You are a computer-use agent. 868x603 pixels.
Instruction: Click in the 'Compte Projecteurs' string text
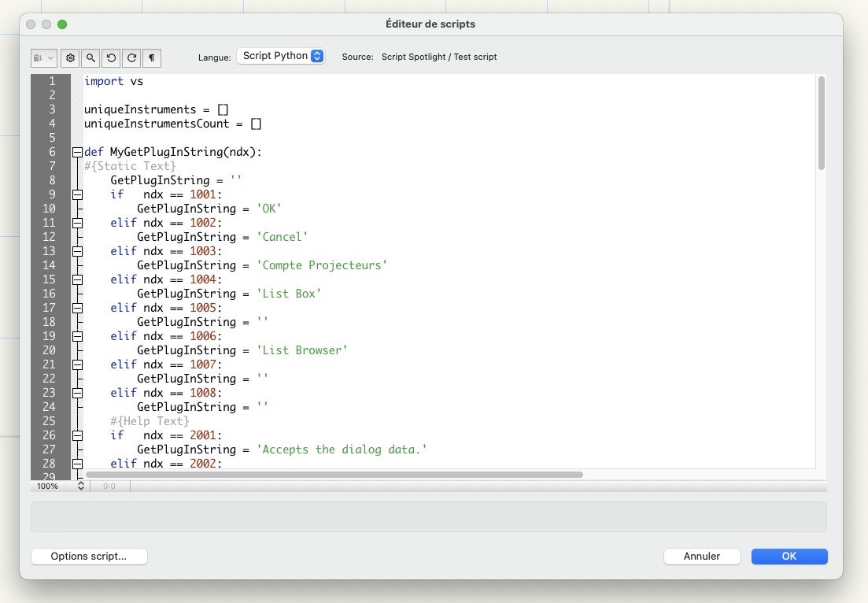pos(323,265)
